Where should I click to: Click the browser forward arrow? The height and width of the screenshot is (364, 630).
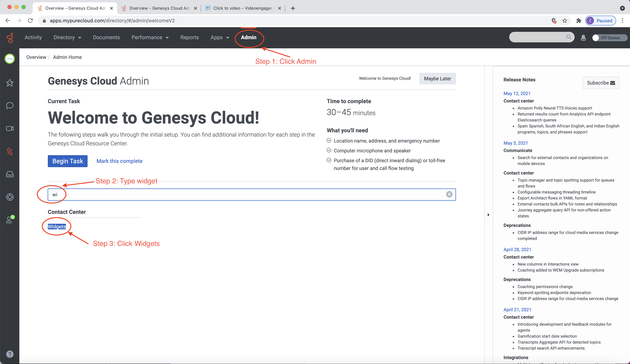[x=19, y=21]
